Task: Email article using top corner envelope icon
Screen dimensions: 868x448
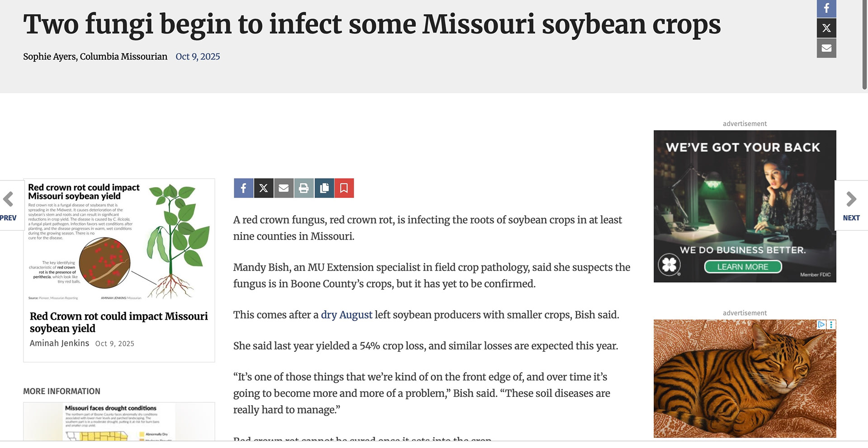Action: click(826, 48)
